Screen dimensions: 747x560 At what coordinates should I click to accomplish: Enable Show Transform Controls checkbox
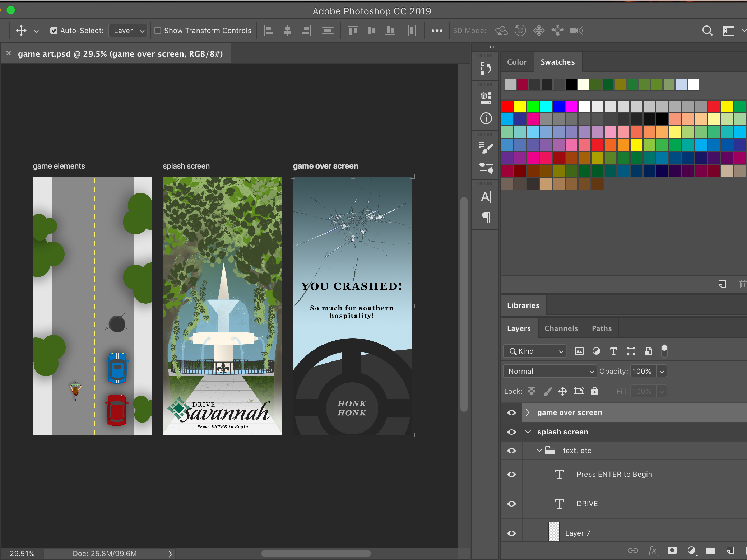(x=157, y=31)
